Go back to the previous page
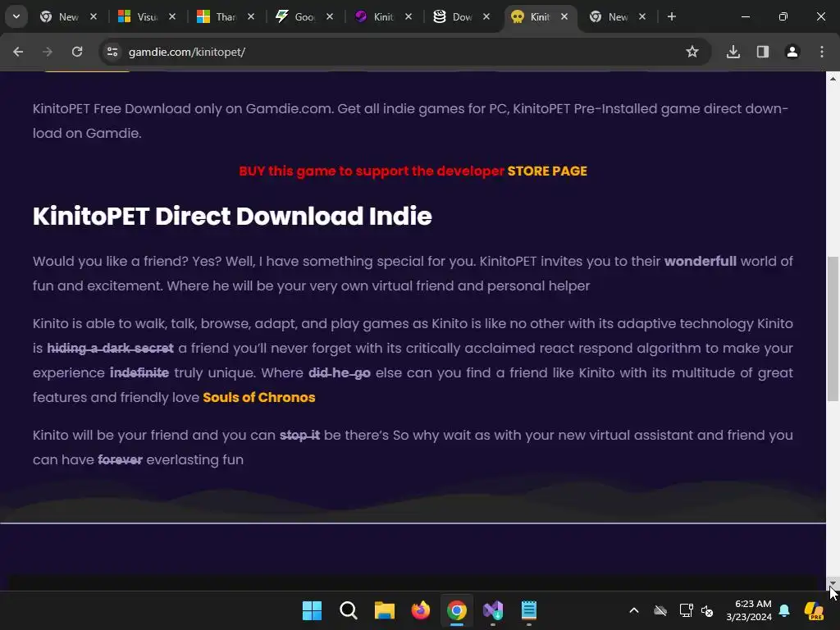The height and width of the screenshot is (630, 840). coord(18,52)
